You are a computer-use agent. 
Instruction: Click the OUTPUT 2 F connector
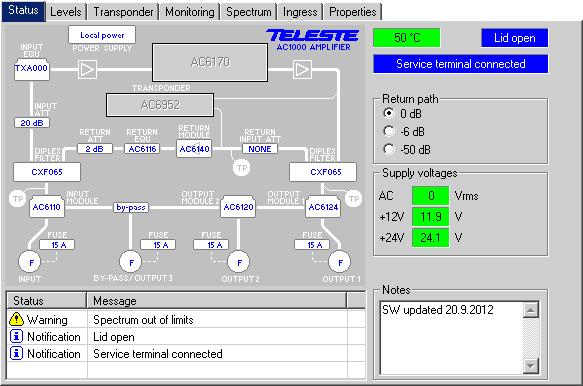point(239,262)
